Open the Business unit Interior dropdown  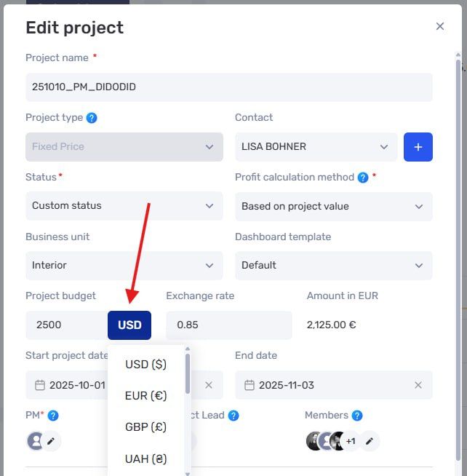click(x=124, y=266)
